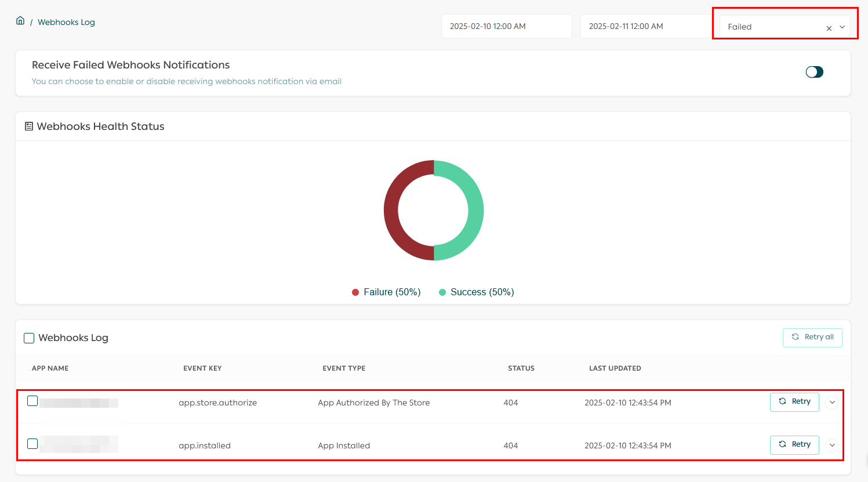Click the Failure (50%) legend item

click(x=386, y=292)
